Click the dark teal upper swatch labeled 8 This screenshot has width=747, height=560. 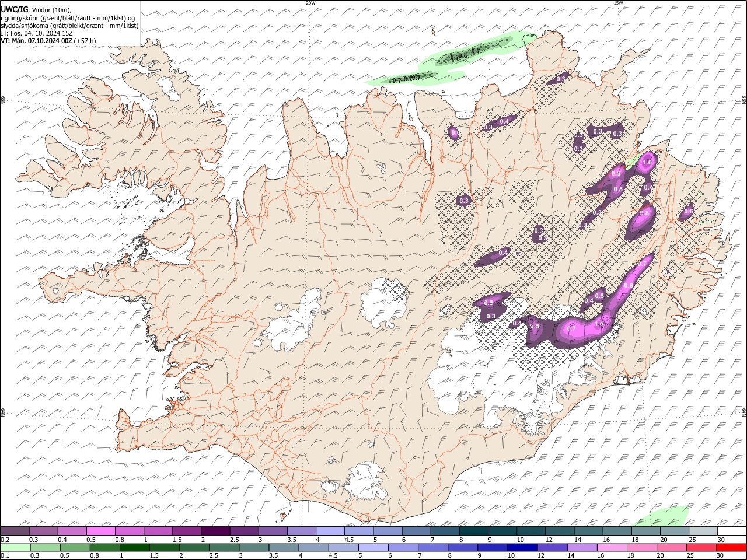tap(474, 531)
